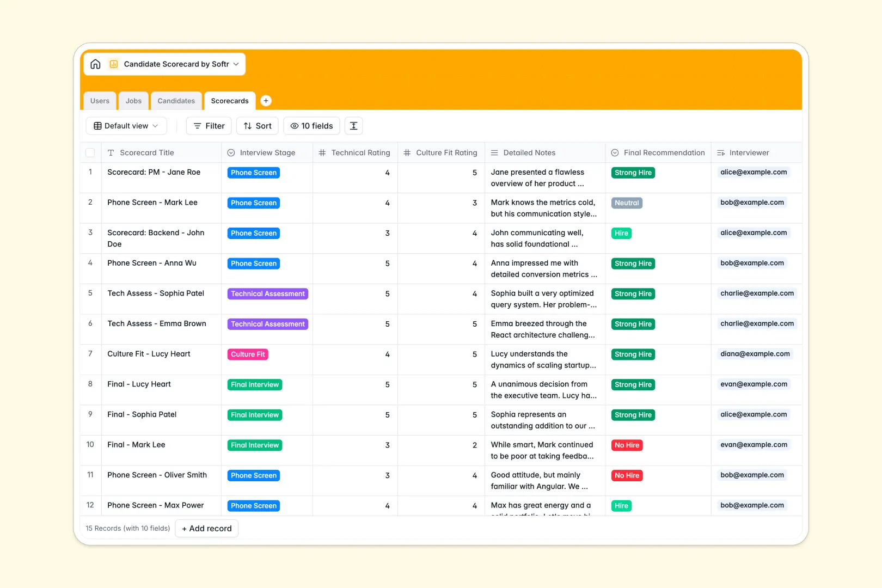Check the row selector for Final - Mark Lee

[90, 444]
